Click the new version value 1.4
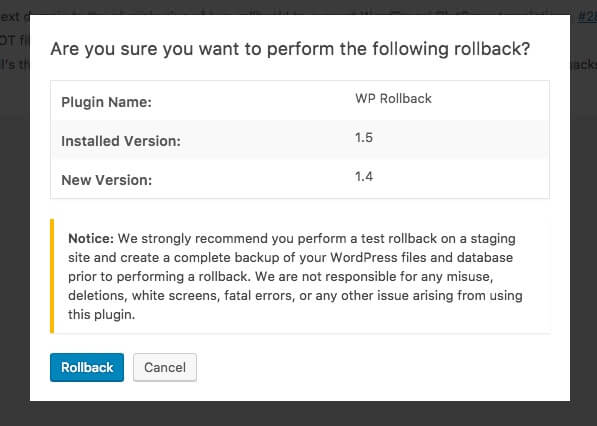This screenshot has width=597, height=426. coord(364,177)
